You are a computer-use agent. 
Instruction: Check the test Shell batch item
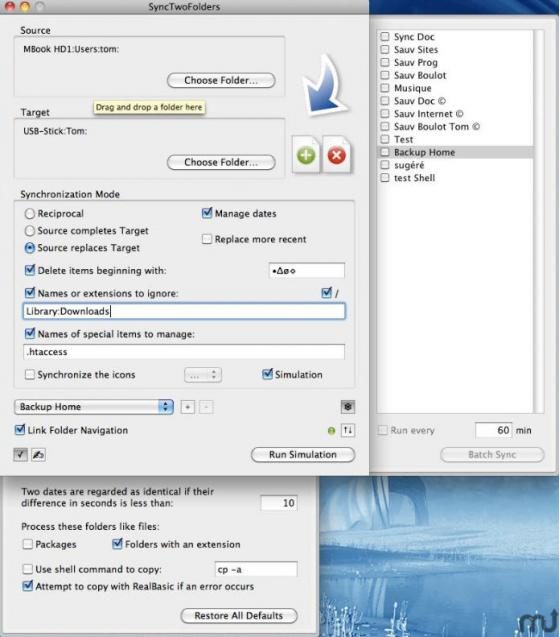[384, 178]
